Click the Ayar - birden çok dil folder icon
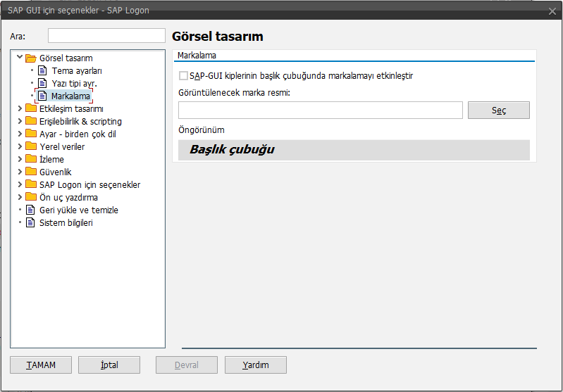The height and width of the screenshot is (392, 563). pyautogui.click(x=31, y=134)
